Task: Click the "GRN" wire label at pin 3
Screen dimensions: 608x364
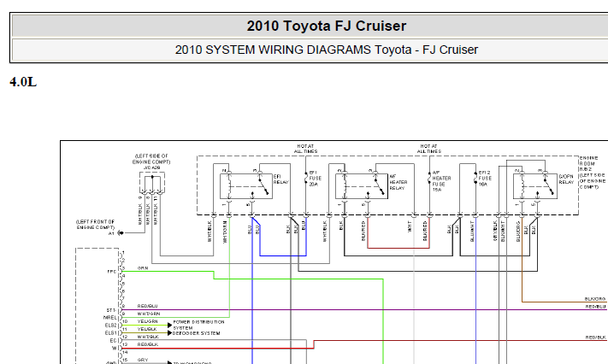Action: click(x=142, y=267)
